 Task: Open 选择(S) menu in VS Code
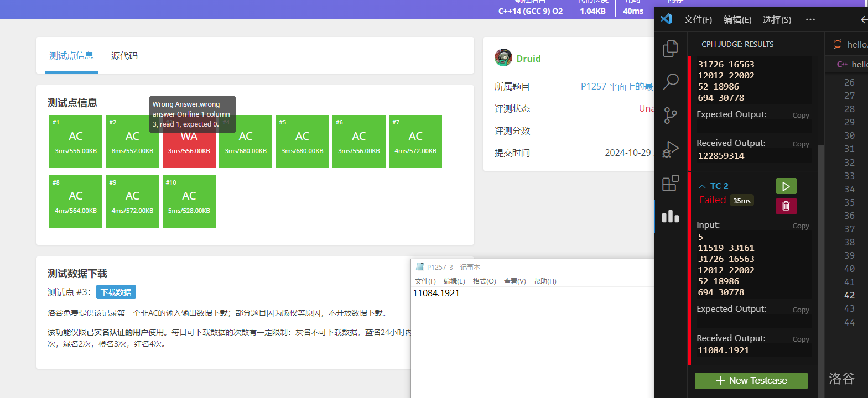point(777,19)
